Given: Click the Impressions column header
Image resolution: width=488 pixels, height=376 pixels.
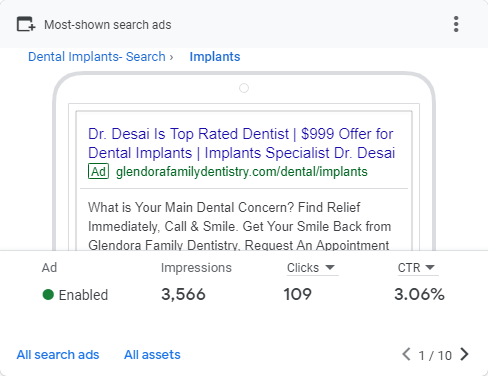Looking at the screenshot, I should (x=196, y=268).
